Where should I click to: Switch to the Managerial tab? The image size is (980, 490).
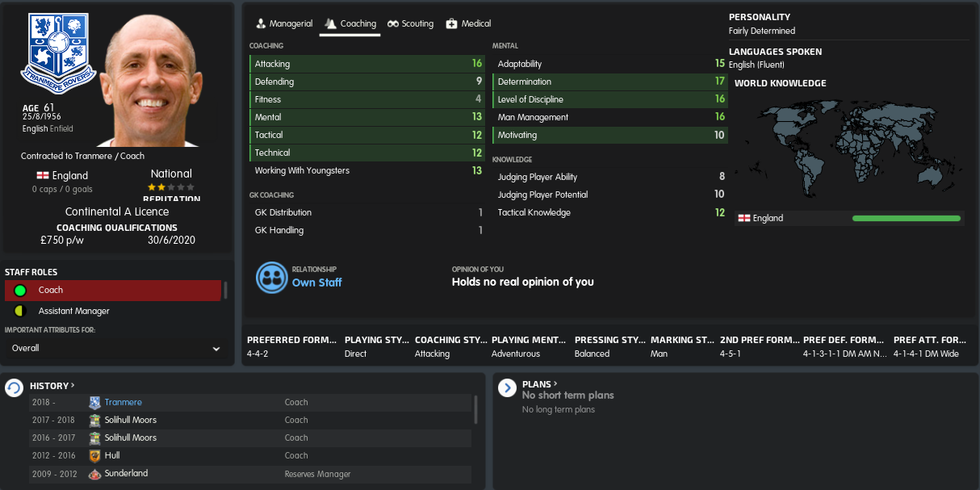284,23
